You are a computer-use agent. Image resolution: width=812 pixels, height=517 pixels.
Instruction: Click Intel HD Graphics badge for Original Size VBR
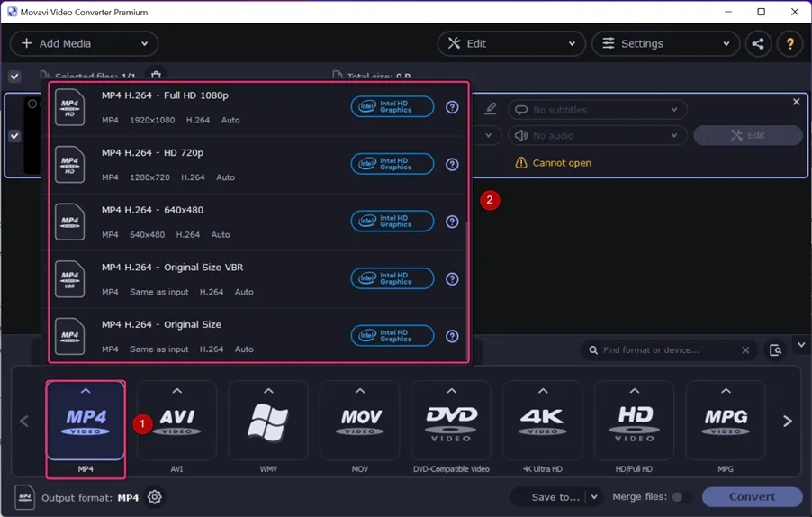click(x=392, y=278)
